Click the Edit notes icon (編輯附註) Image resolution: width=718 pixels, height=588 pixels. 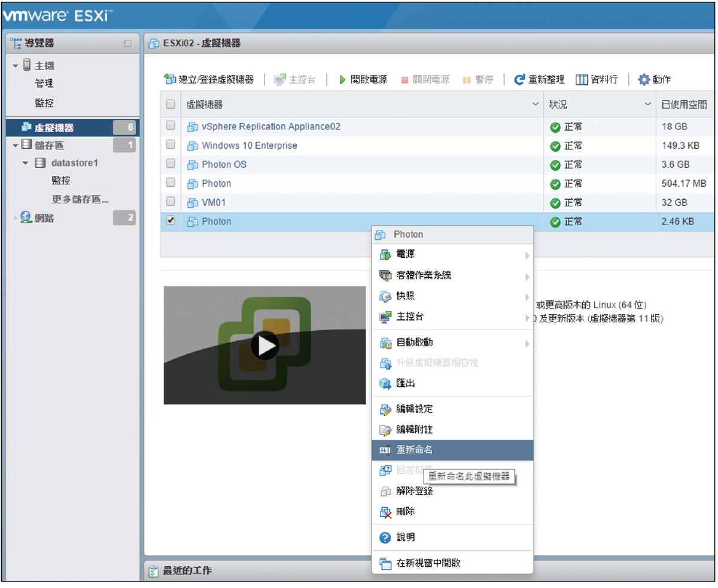pos(385,429)
